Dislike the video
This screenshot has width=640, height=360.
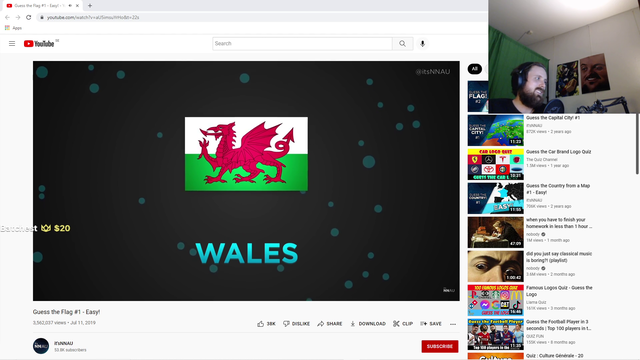coord(296,324)
